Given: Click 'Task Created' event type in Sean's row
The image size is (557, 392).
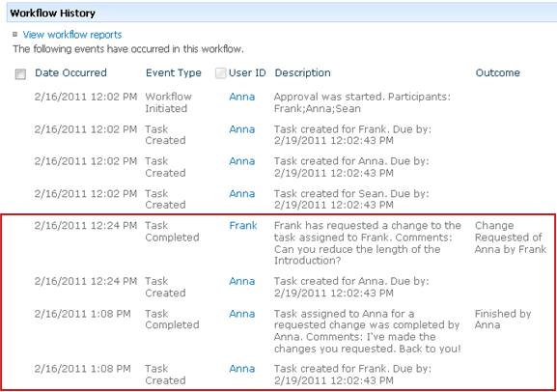Looking at the screenshot, I should (x=165, y=199).
